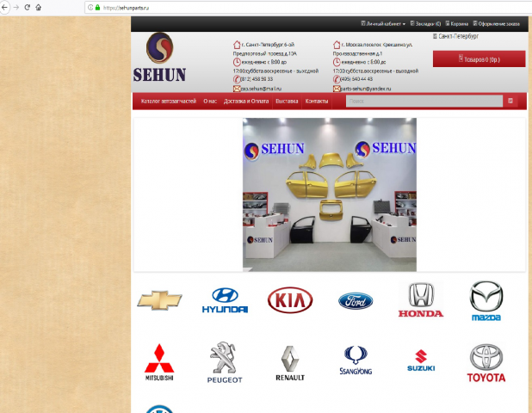Click Moscow working hours clock icon

point(337,62)
